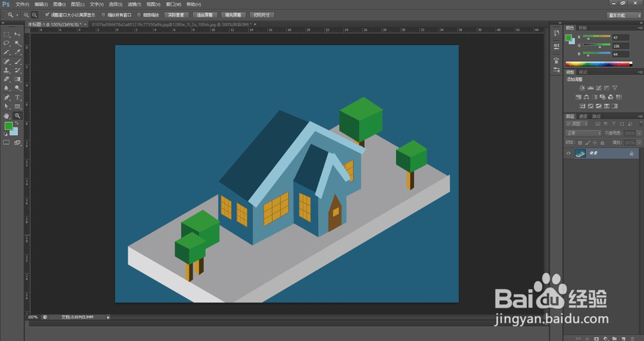Viewport: 644px width, 341px height.
Task: Click the 实际像素 button
Action: pos(176,14)
